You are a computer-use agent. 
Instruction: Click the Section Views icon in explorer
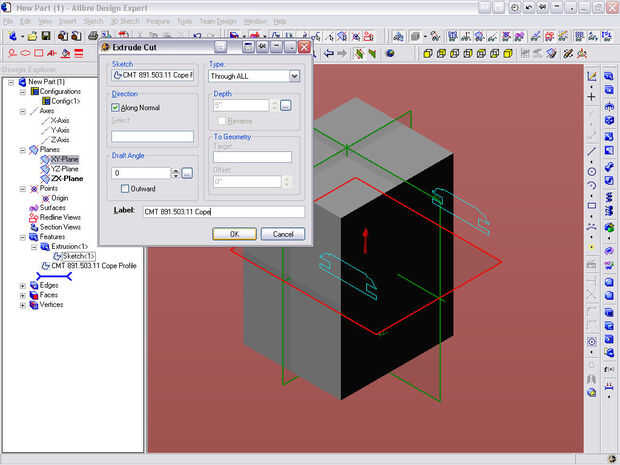pos(32,227)
